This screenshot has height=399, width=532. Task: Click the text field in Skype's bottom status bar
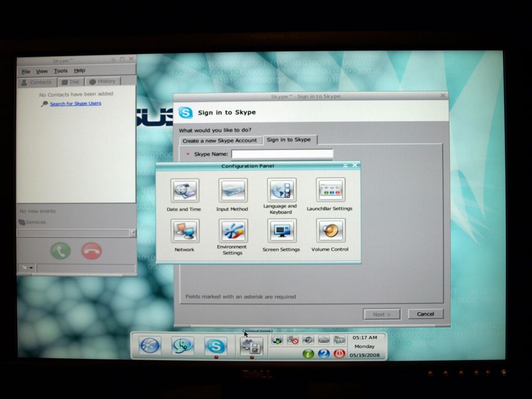coord(86,268)
